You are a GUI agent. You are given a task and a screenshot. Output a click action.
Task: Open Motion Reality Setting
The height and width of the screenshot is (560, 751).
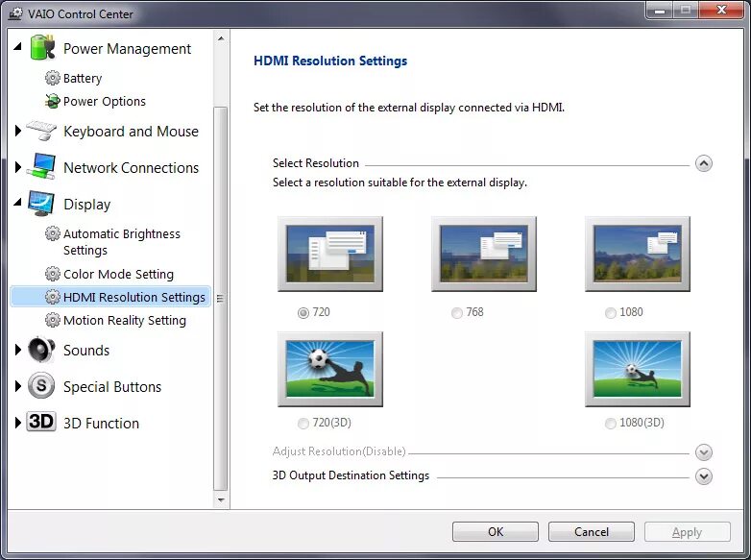pyautogui.click(x=125, y=320)
